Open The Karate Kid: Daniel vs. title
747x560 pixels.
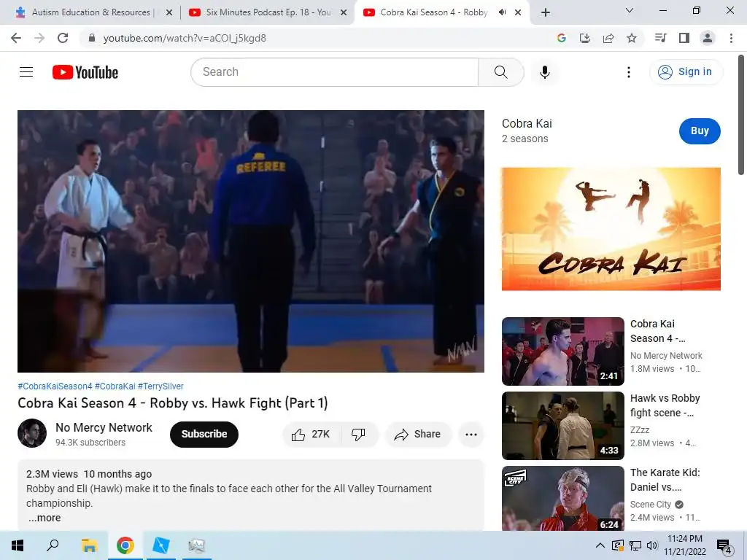coord(665,480)
